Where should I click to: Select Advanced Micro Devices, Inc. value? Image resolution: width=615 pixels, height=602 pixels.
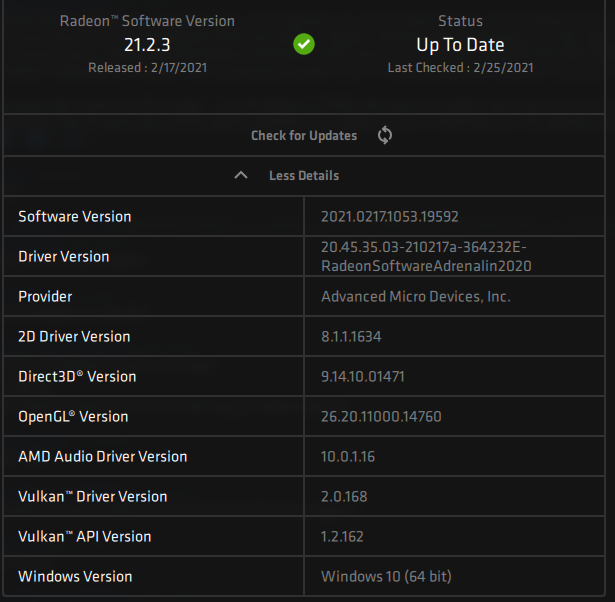(416, 296)
